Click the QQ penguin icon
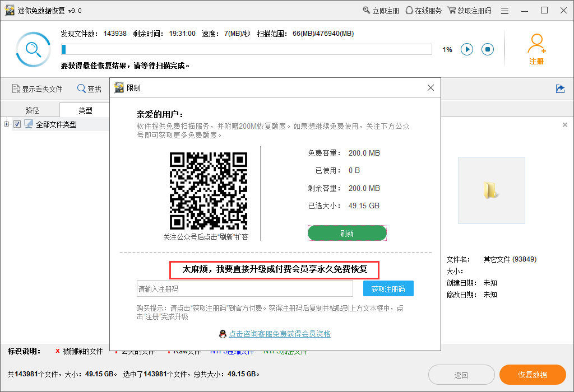 click(x=223, y=334)
